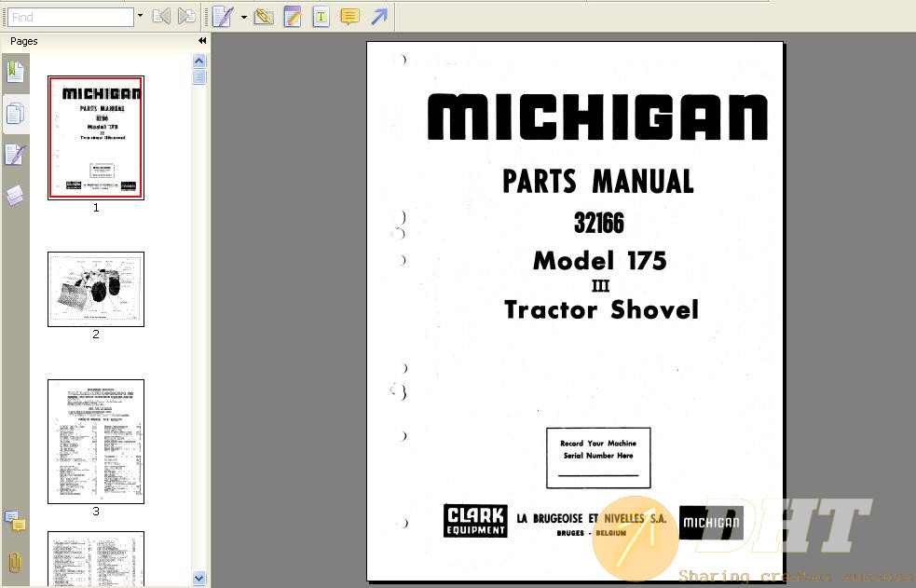
Task: Click inside the Find search field
Action: pyautogui.click(x=71, y=17)
